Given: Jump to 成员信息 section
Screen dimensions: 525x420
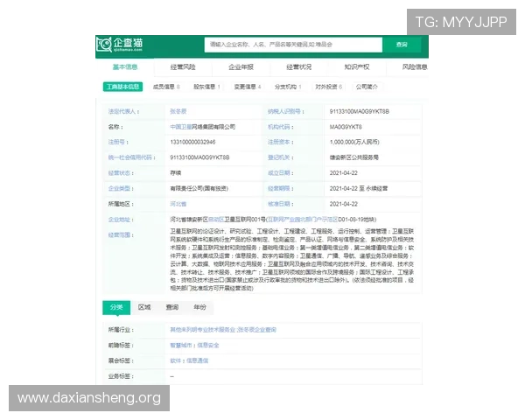Looking at the screenshot, I should point(166,87).
